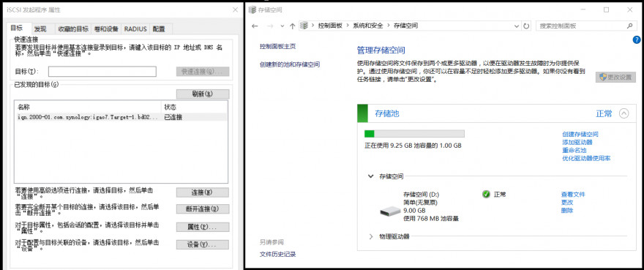
Task: Click the 快速连接 button
Action: click(x=203, y=72)
